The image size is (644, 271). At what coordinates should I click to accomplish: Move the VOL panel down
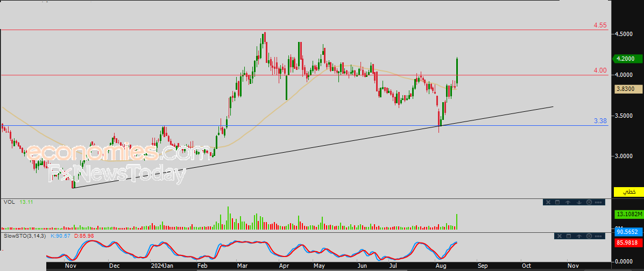coord(579,202)
